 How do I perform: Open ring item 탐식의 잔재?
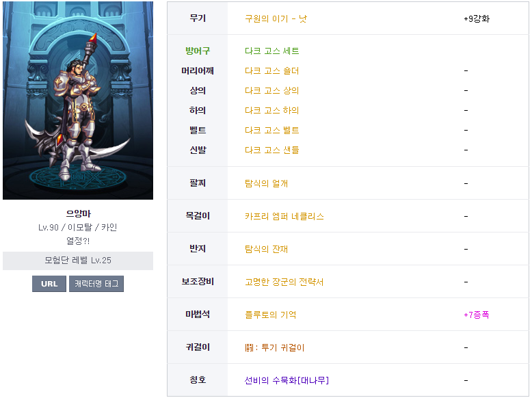click(x=266, y=249)
